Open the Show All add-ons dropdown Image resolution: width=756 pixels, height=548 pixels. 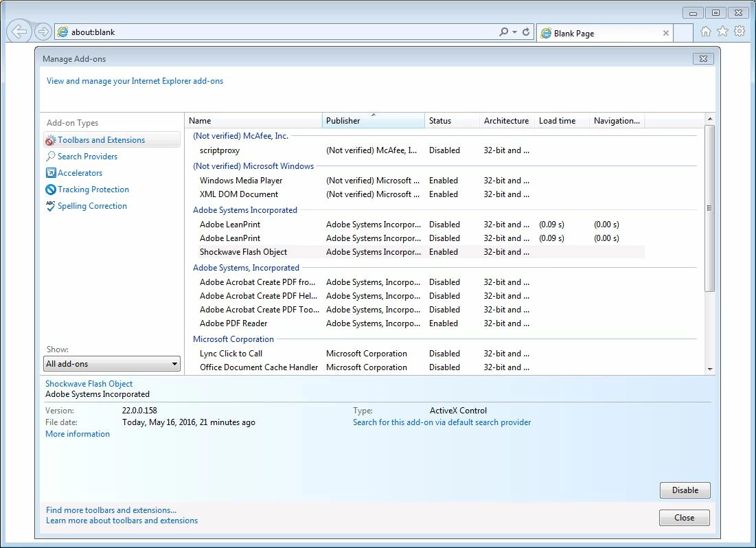coord(112,364)
